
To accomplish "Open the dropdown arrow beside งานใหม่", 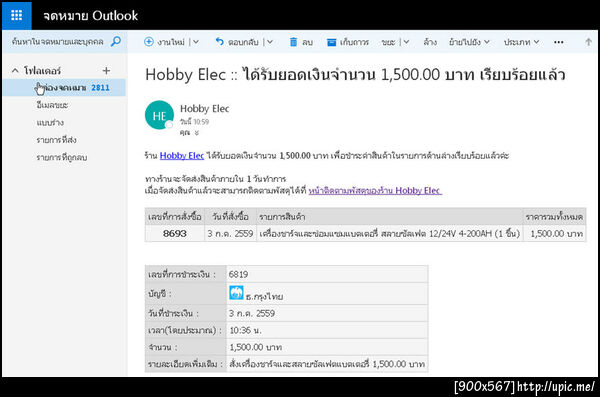I will [x=196, y=42].
